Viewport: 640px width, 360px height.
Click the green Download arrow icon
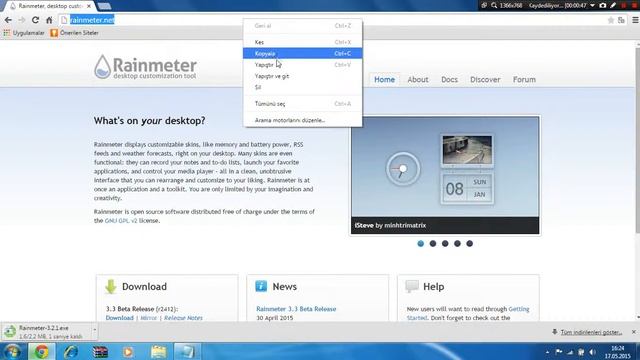[x=110, y=287]
